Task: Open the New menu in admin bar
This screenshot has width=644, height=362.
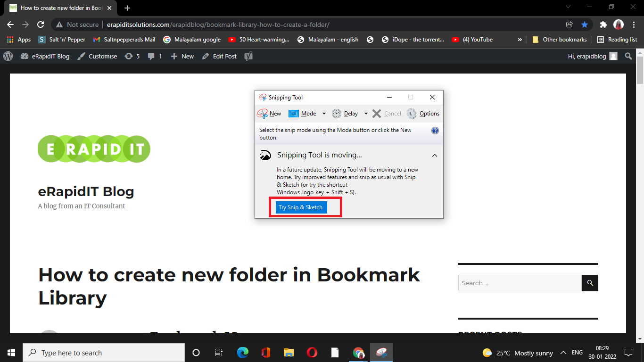Action: click(x=182, y=56)
